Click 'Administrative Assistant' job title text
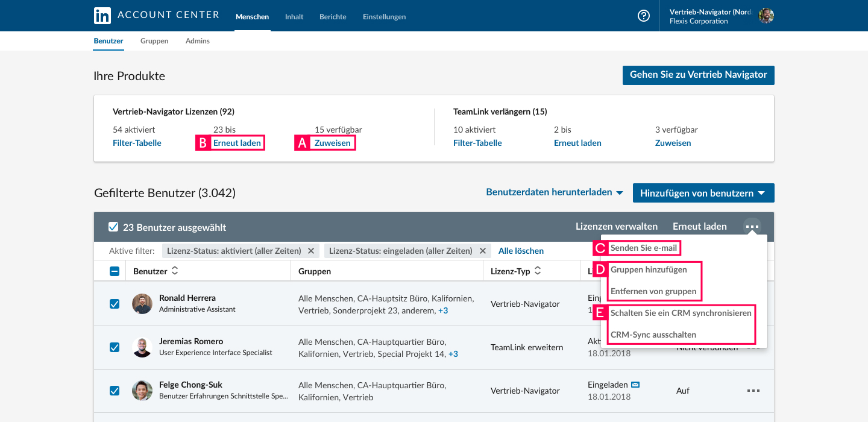This screenshot has width=868, height=422. [x=197, y=309]
